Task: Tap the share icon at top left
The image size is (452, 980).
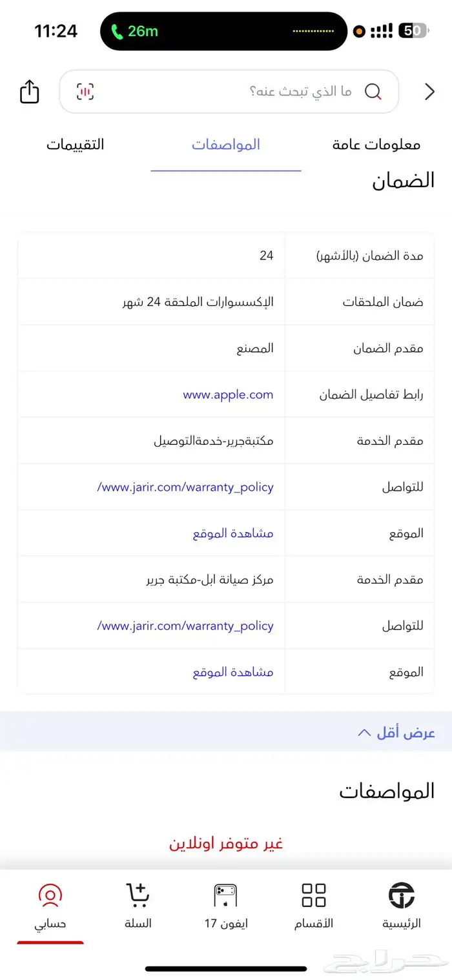Action: point(29,92)
